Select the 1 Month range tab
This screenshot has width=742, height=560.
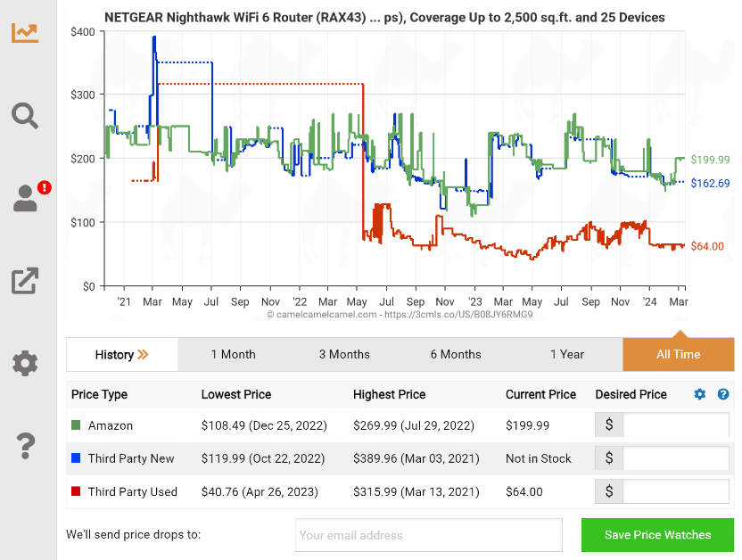233,354
